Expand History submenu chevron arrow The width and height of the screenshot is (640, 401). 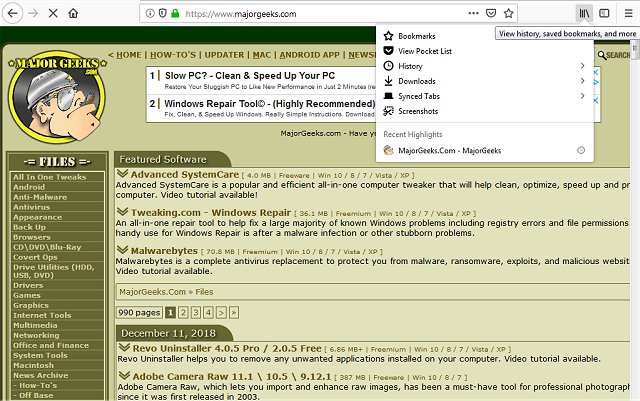[582, 66]
